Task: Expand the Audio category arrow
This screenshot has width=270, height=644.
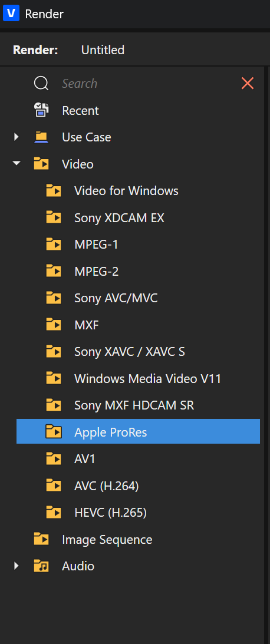Action: coord(17,566)
